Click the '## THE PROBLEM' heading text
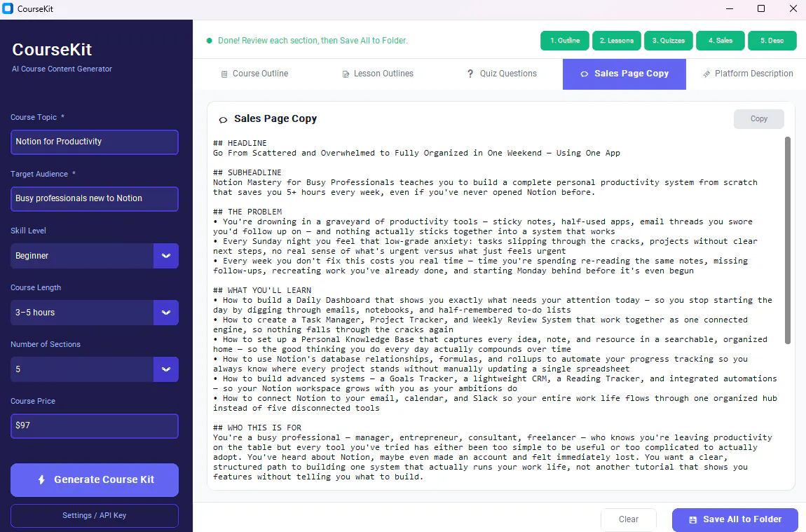 coord(247,212)
